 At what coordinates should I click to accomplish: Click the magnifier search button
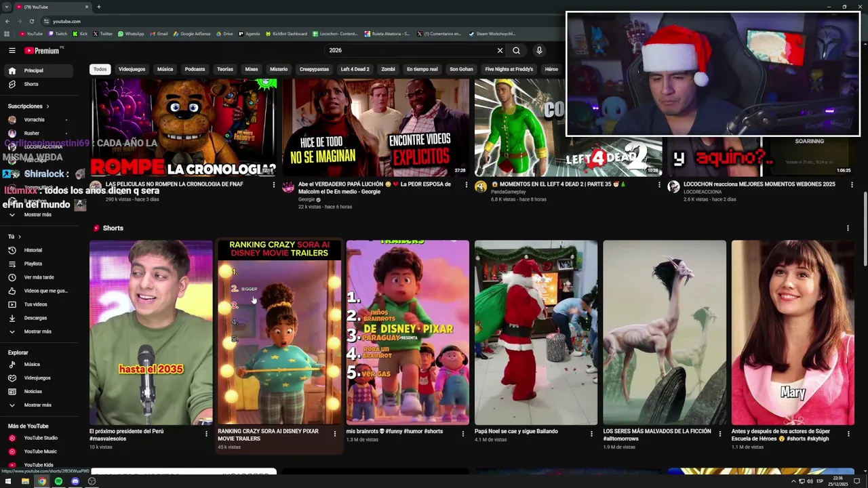[516, 50]
